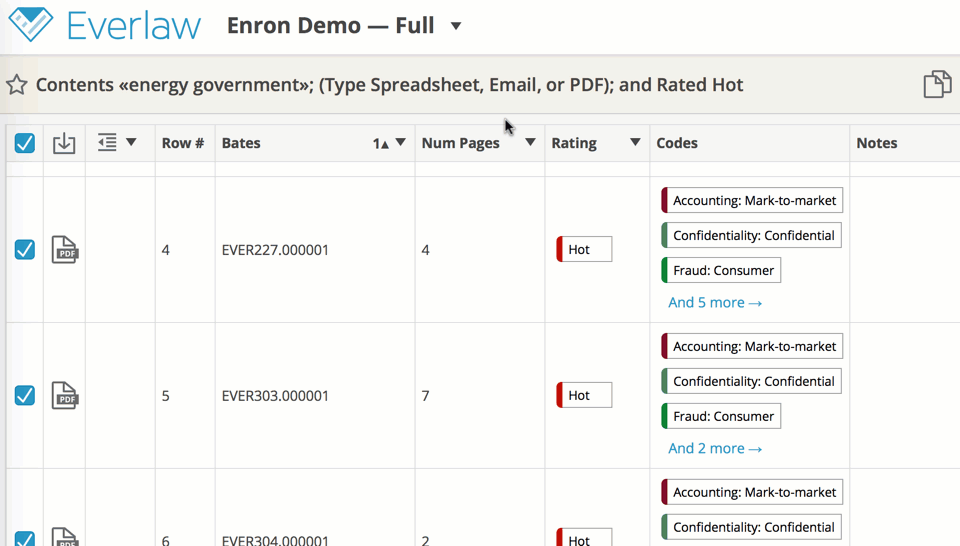
Task: Click the Notes cell for row 5
Action: tap(904, 395)
